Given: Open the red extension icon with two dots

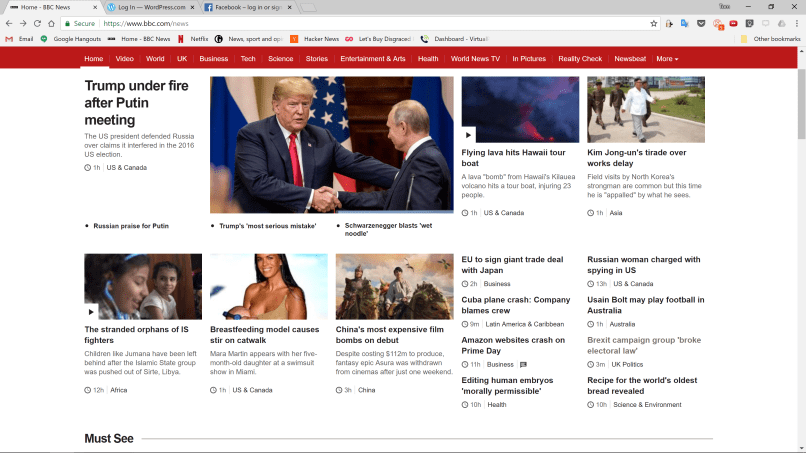Looking at the screenshot, I should [734, 24].
